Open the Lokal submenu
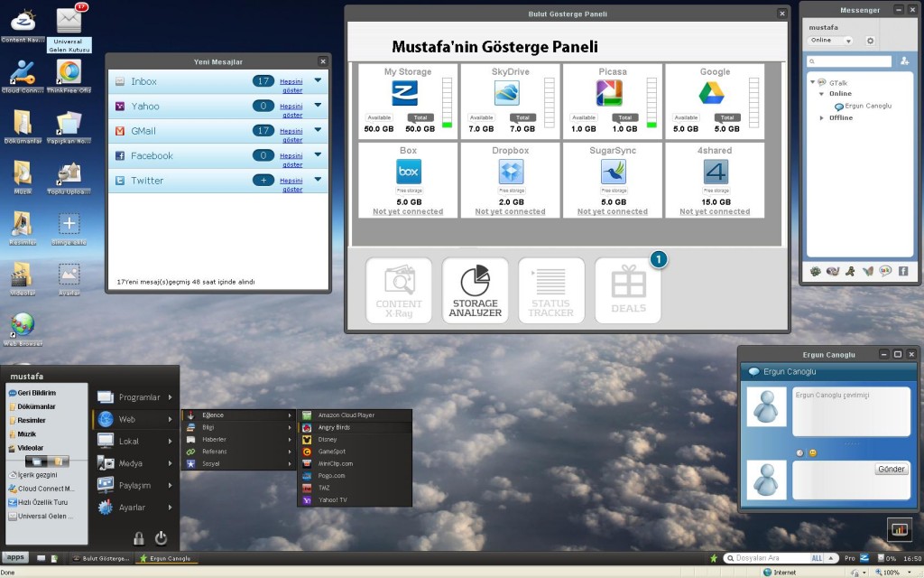 (136, 441)
